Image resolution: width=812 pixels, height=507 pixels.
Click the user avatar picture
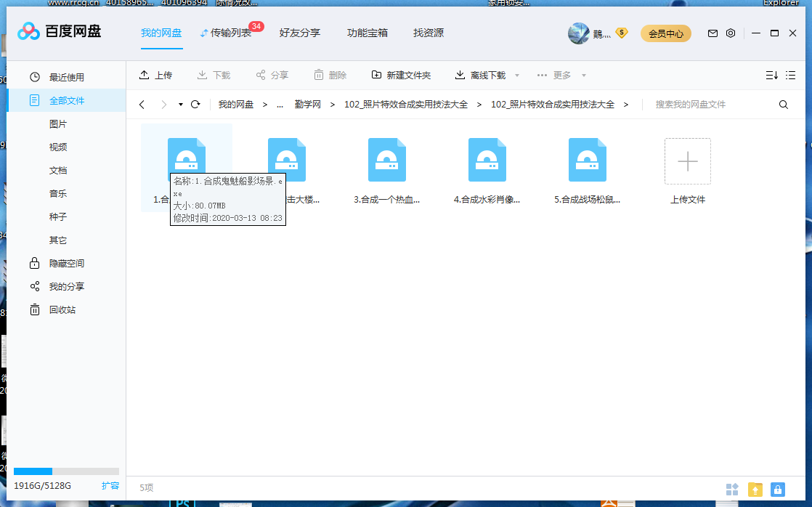point(578,33)
